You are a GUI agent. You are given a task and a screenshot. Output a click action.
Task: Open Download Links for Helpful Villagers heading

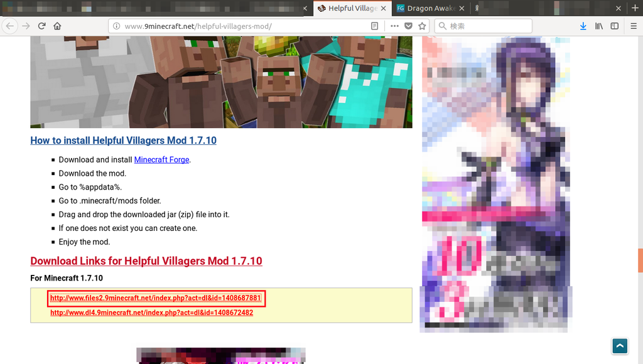[146, 260]
